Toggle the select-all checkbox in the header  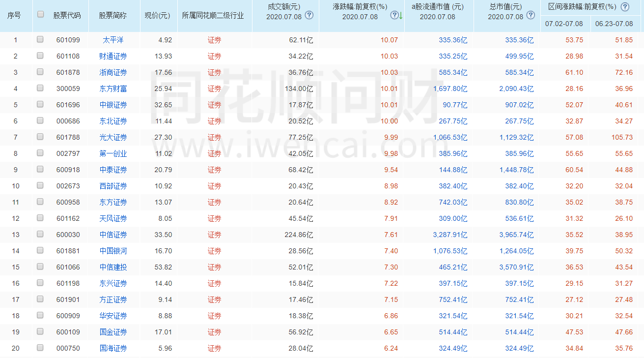[40, 14]
